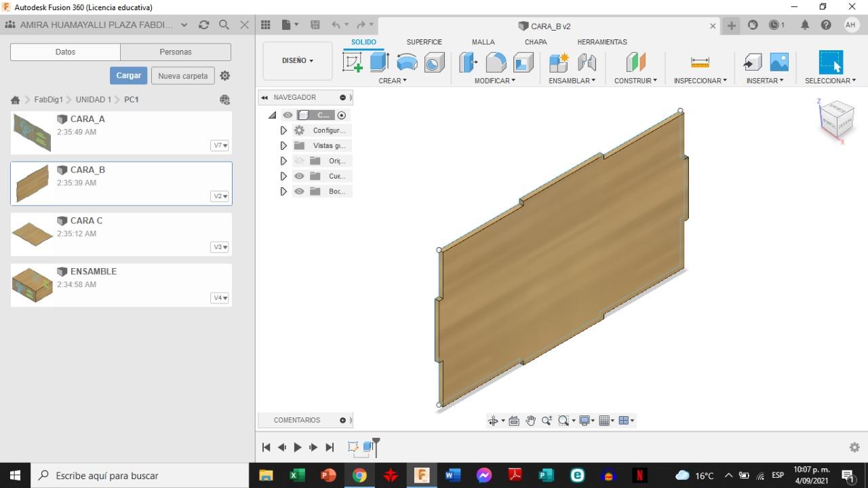Open the Job Status clock icon
The width and height of the screenshot is (868, 488).
(x=776, y=25)
